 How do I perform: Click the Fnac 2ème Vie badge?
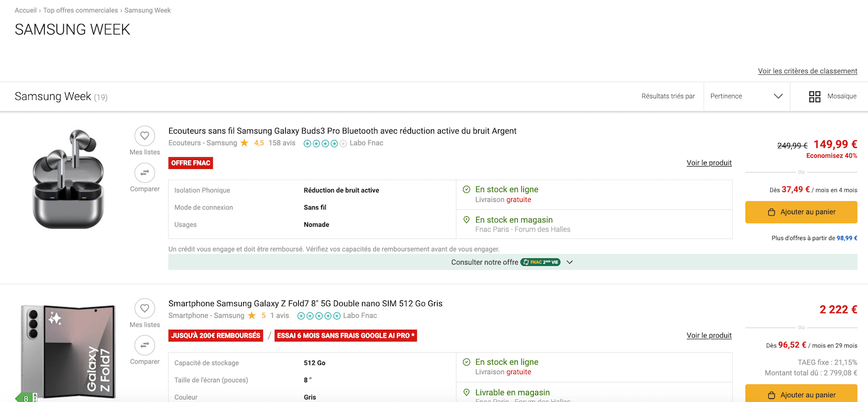pyautogui.click(x=540, y=262)
